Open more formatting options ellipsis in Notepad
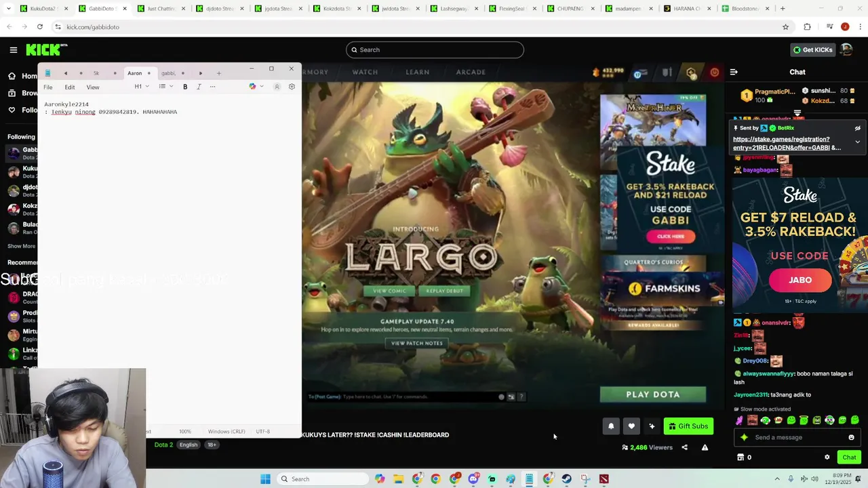Image resolution: width=868 pixels, height=488 pixels. pos(212,87)
